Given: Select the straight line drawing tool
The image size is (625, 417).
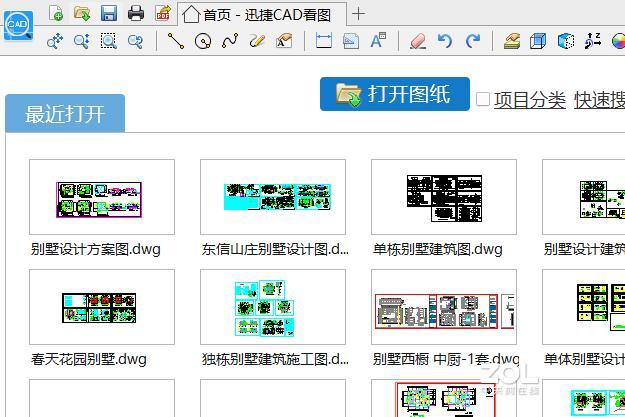Looking at the screenshot, I should click(176, 41).
